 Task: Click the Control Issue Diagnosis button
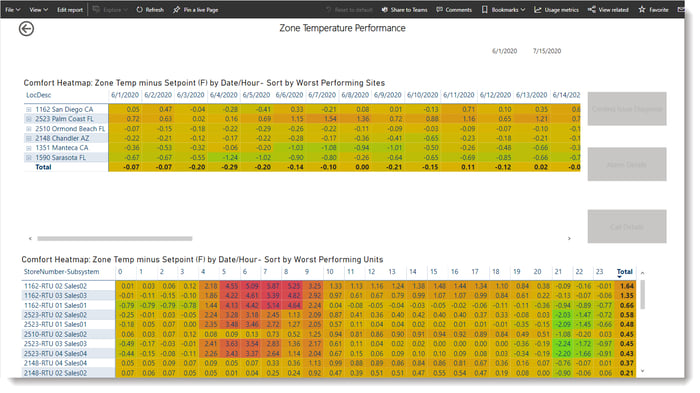click(x=627, y=109)
